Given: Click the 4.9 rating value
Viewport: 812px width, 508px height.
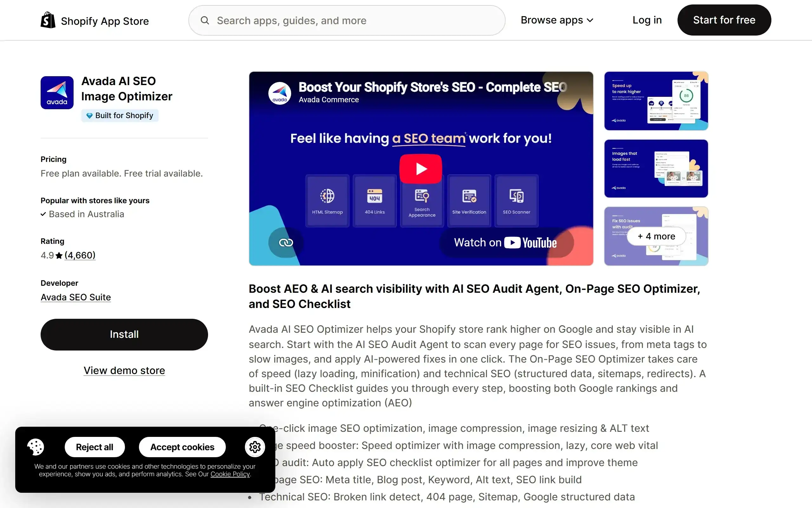Looking at the screenshot, I should [47, 255].
